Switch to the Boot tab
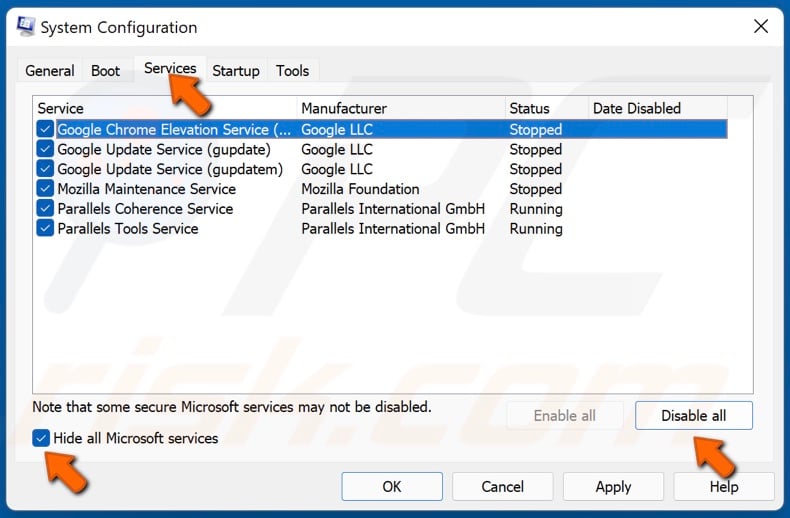790x518 pixels. tap(105, 71)
